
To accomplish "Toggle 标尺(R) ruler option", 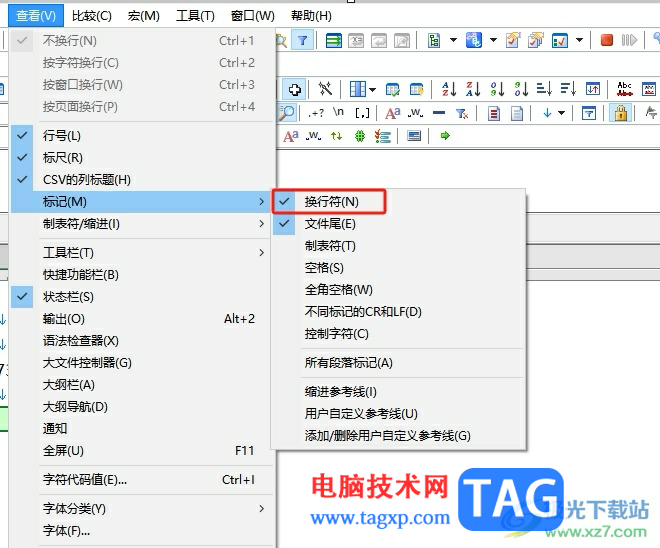I will click(x=142, y=157).
